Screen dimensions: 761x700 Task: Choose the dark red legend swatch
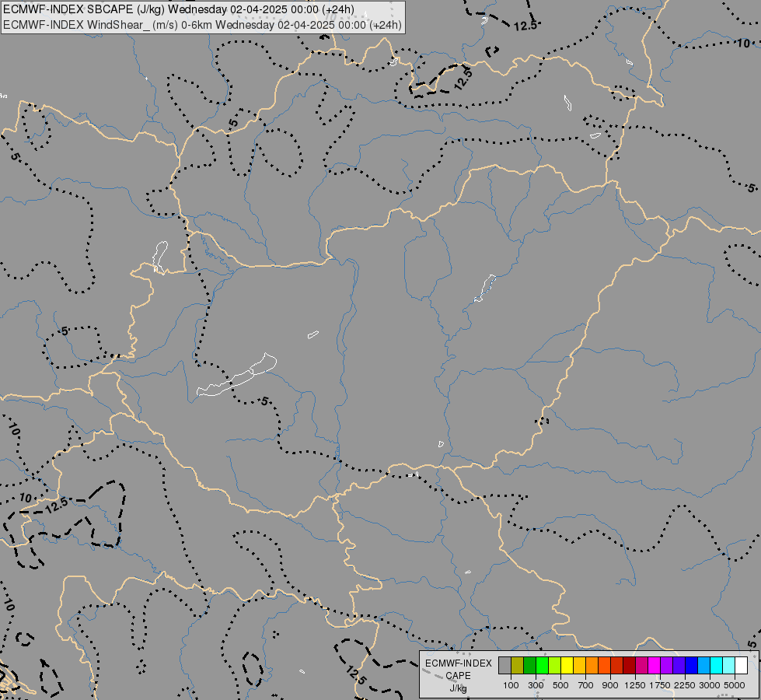[629, 666]
